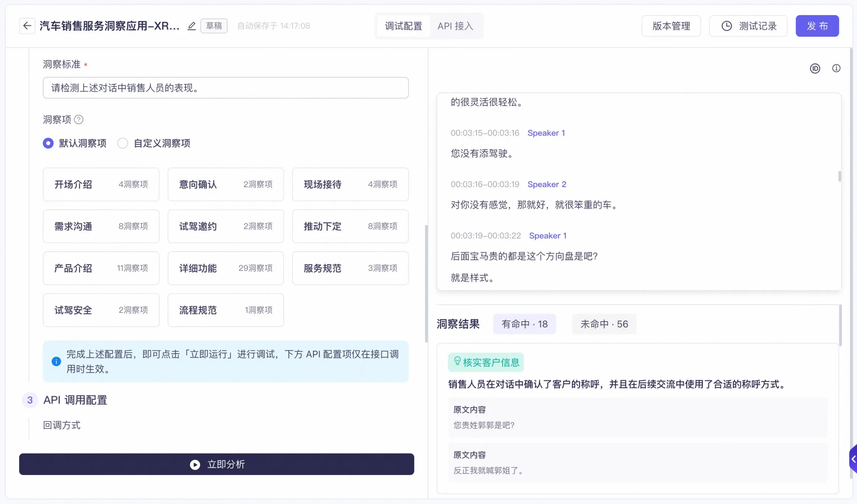Click timestamp 00:03:16–00:03:19
The height and width of the screenshot is (504, 857).
485,184
